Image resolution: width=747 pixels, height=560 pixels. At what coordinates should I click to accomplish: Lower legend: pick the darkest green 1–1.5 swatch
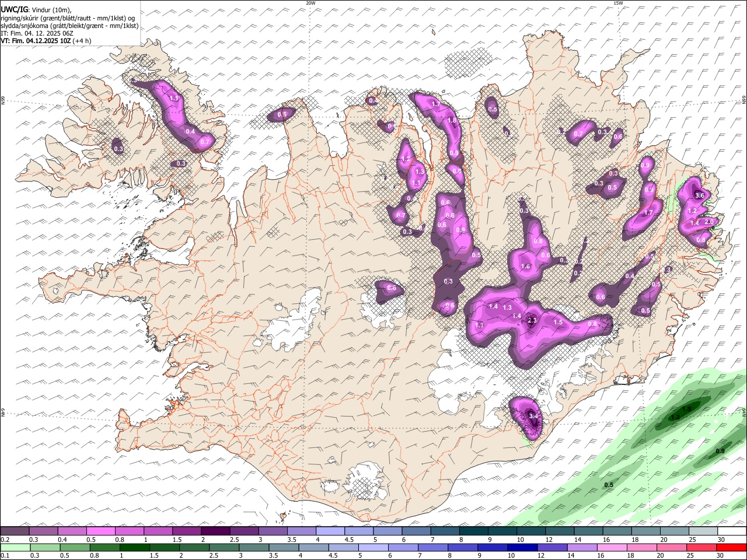134,547
